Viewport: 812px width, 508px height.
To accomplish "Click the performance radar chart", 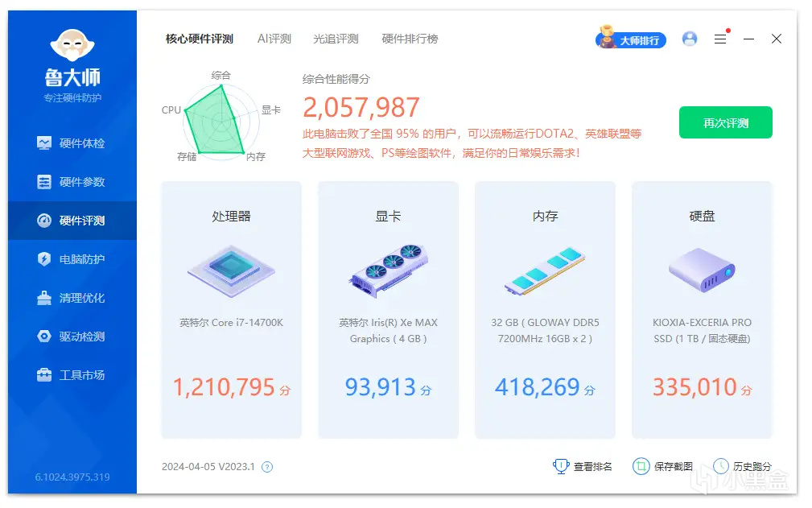I will pos(221,122).
